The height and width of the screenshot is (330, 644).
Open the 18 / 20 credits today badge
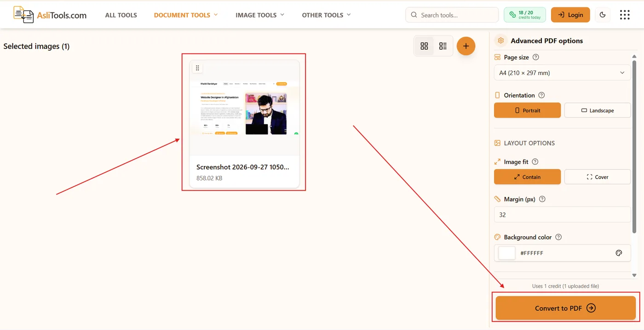525,15
